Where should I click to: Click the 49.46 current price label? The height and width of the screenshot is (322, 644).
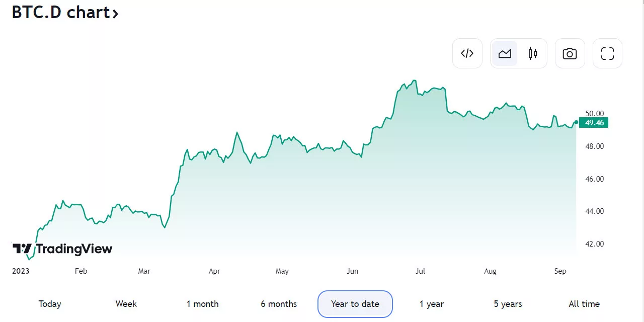point(594,122)
